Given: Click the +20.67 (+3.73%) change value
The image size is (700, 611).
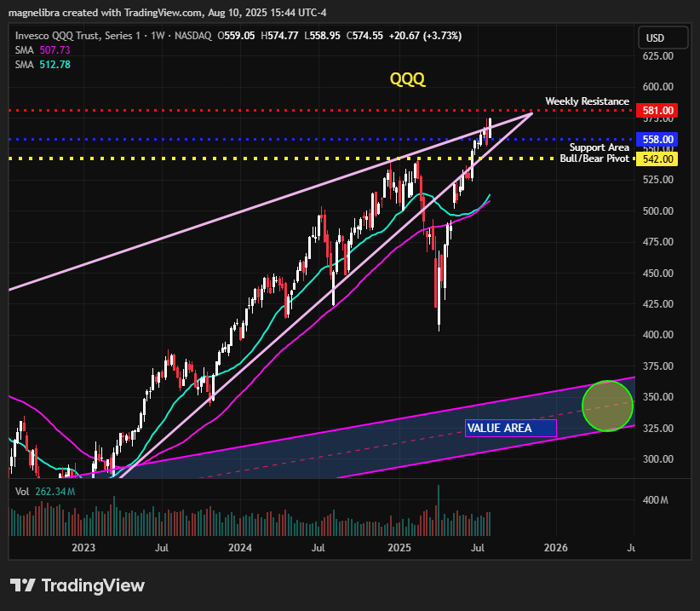Looking at the screenshot, I should 426,36.
